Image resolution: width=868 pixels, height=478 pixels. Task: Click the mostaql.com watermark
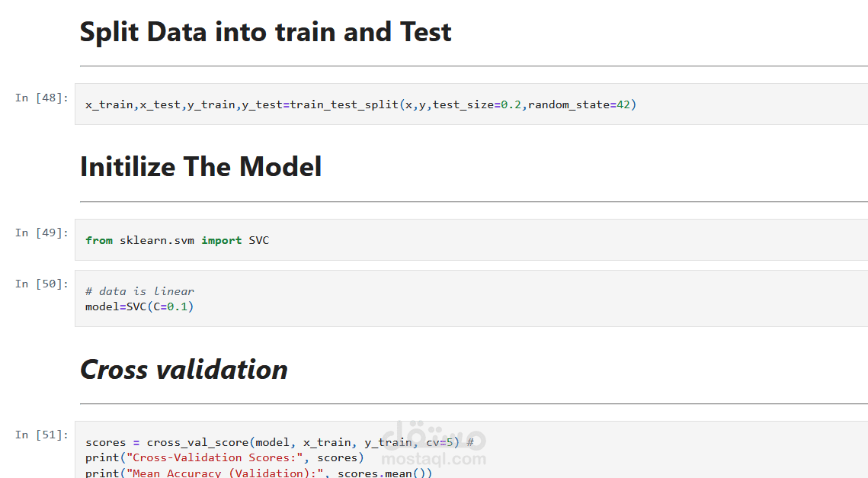[434, 459]
